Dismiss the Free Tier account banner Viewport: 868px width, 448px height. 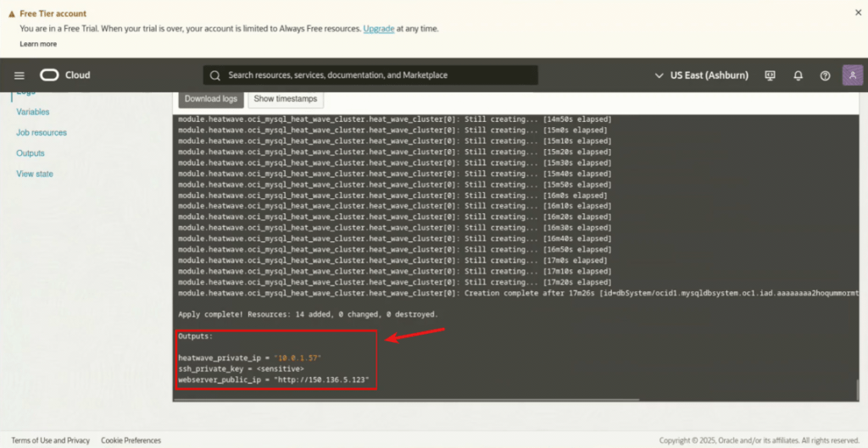pos(858,12)
